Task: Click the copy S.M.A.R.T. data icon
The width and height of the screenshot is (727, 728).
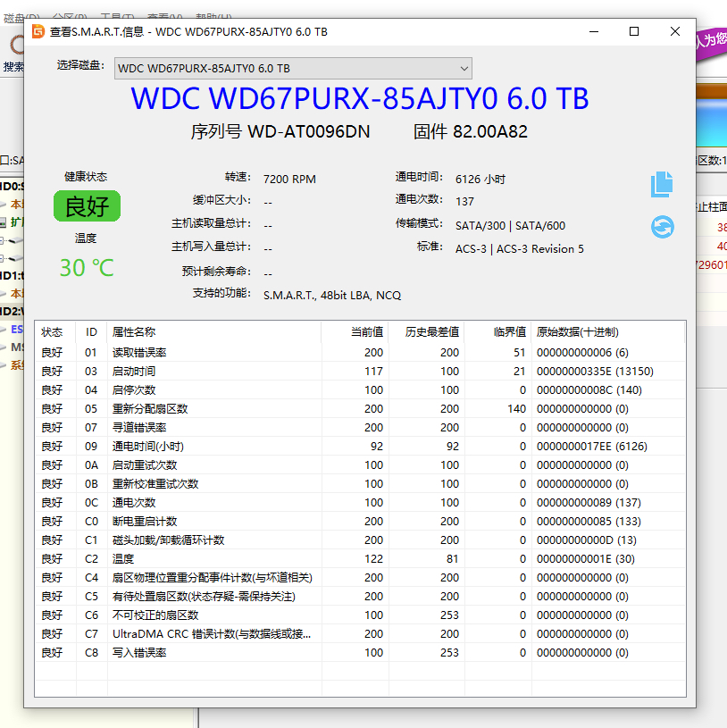Action: point(662,183)
